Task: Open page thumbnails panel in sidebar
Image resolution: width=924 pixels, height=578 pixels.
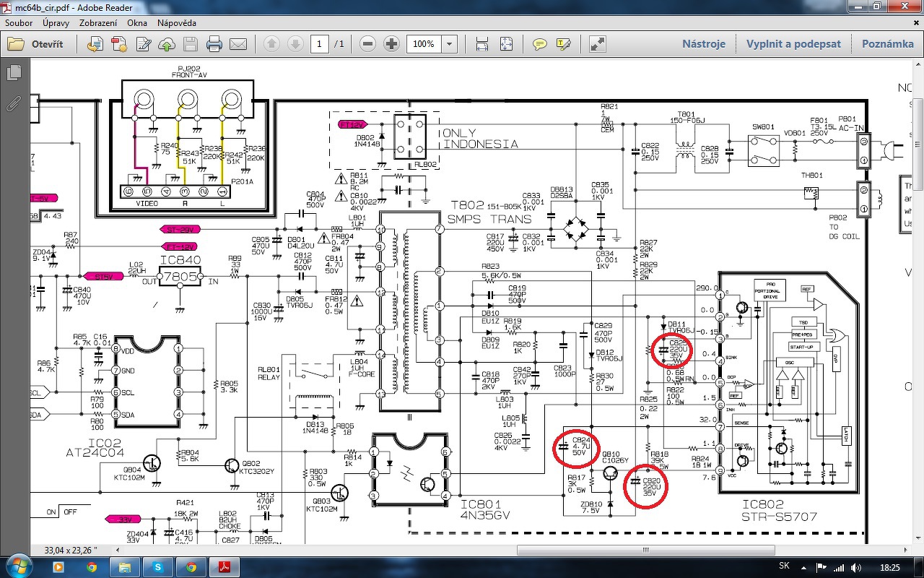Action: pos(13,73)
